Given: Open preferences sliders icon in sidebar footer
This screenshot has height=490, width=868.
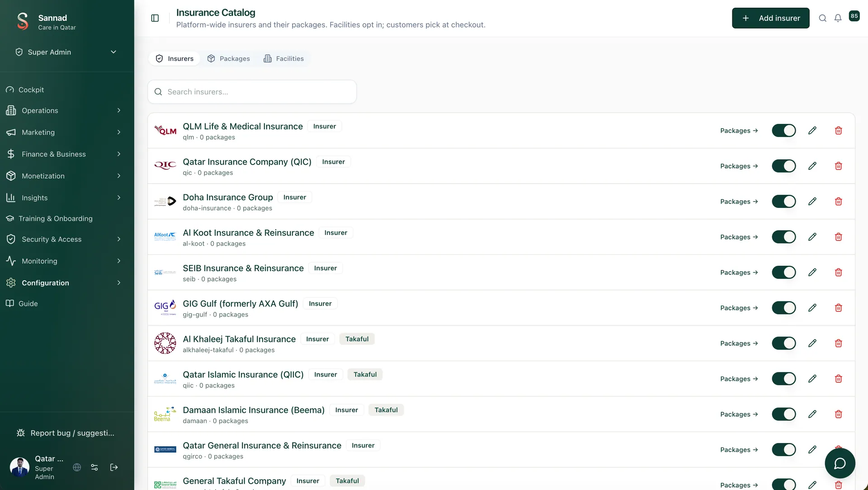Looking at the screenshot, I should pyautogui.click(x=94, y=467).
